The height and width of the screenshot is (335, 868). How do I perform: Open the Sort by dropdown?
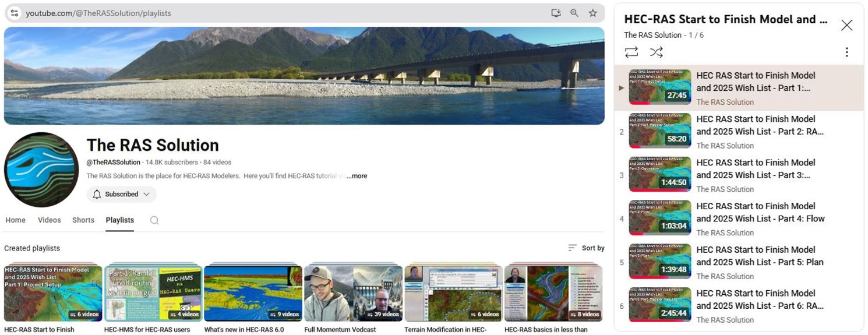(586, 248)
